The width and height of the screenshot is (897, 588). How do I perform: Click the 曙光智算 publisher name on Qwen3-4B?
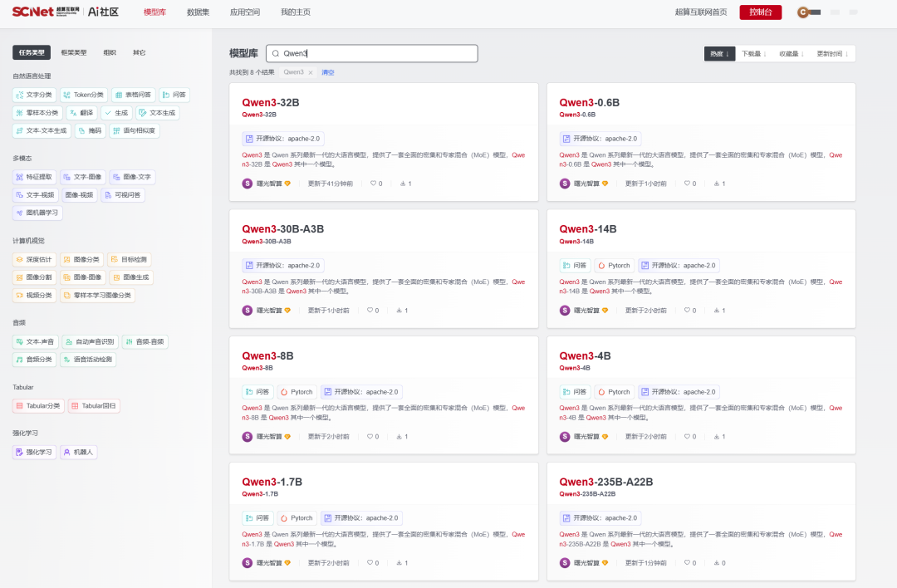click(x=586, y=436)
